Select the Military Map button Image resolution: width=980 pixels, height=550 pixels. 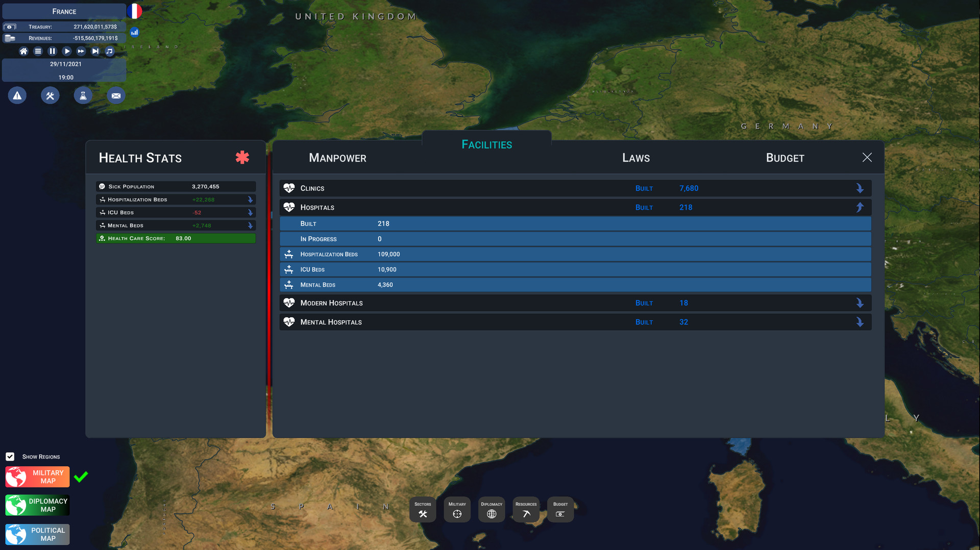click(37, 477)
